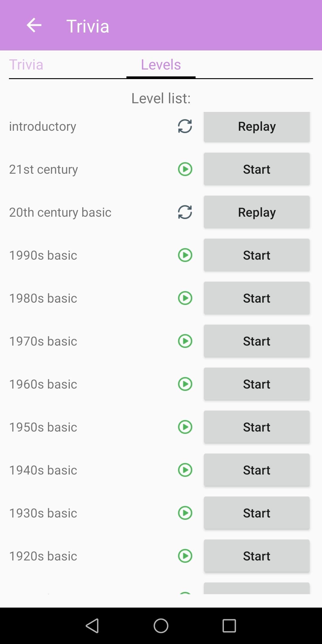Viewport: 322px width, 644px height.
Task: Click the play icon next to 1990s basic
Action: (x=185, y=255)
